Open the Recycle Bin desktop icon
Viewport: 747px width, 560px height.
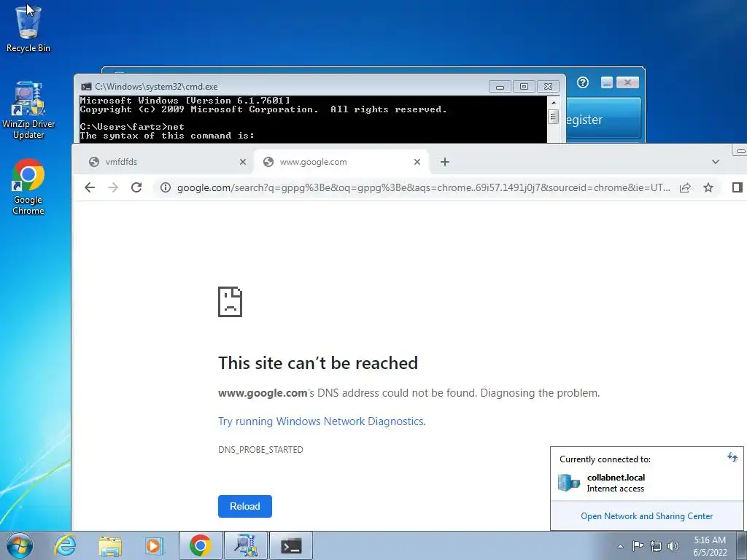[28, 28]
